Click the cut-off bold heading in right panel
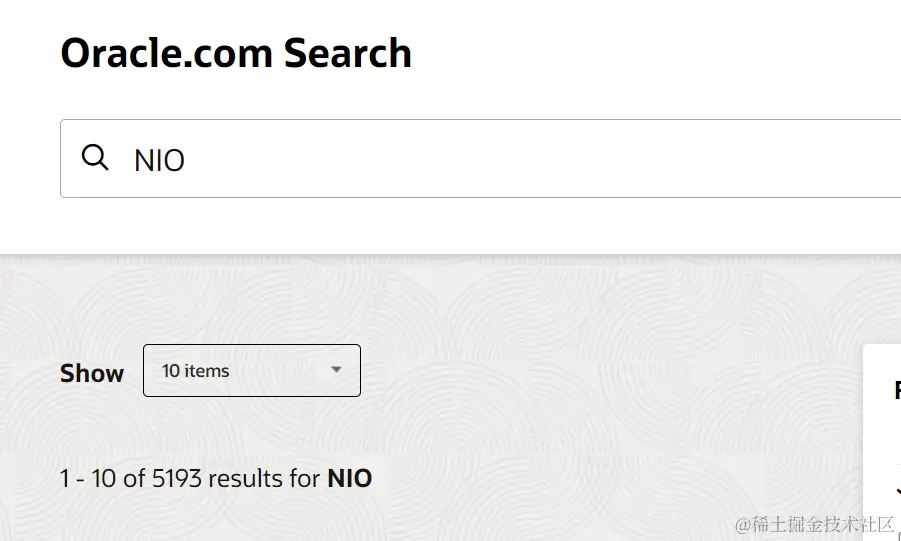 coord(898,390)
